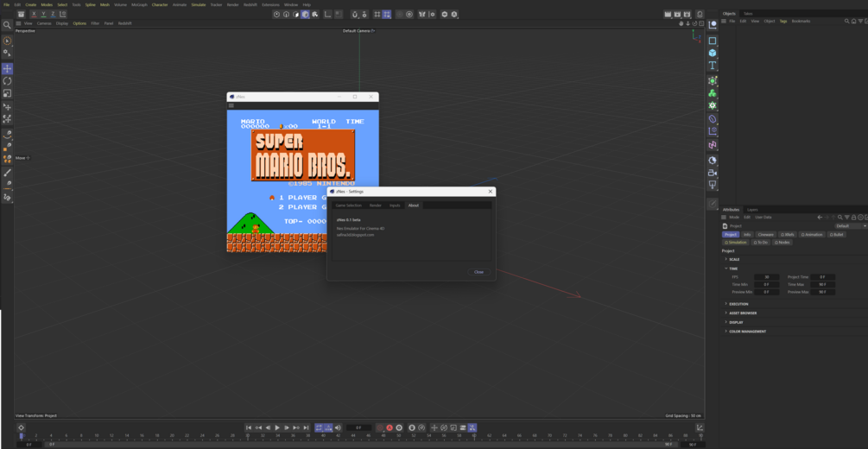This screenshot has width=868, height=449.
Task: Click the playhead marker at frame 0
Action: coord(21,436)
